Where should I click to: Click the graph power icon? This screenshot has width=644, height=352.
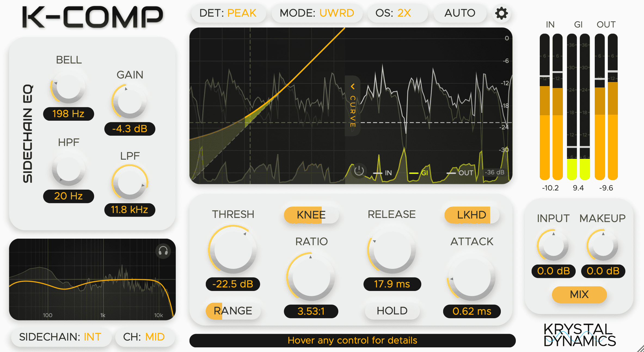click(x=359, y=171)
